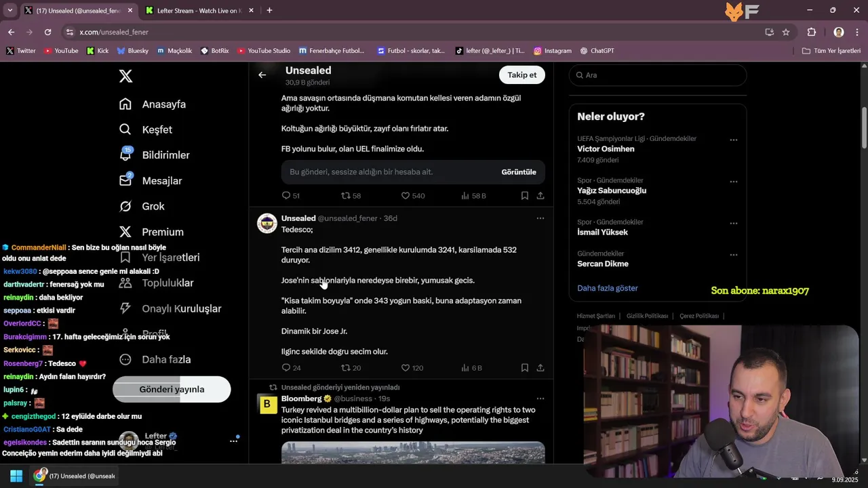868x488 pixels.
Task: View analytics icon showing 58 B
Action: click(465, 195)
